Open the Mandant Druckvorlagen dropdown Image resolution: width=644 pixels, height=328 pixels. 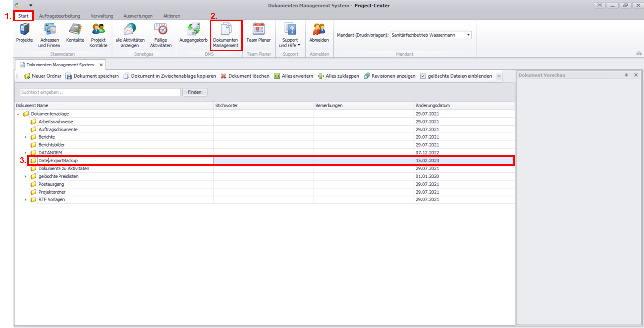(468, 35)
